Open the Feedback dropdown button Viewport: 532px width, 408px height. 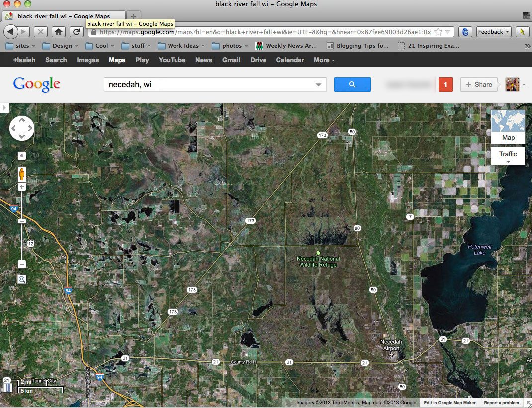click(x=494, y=32)
